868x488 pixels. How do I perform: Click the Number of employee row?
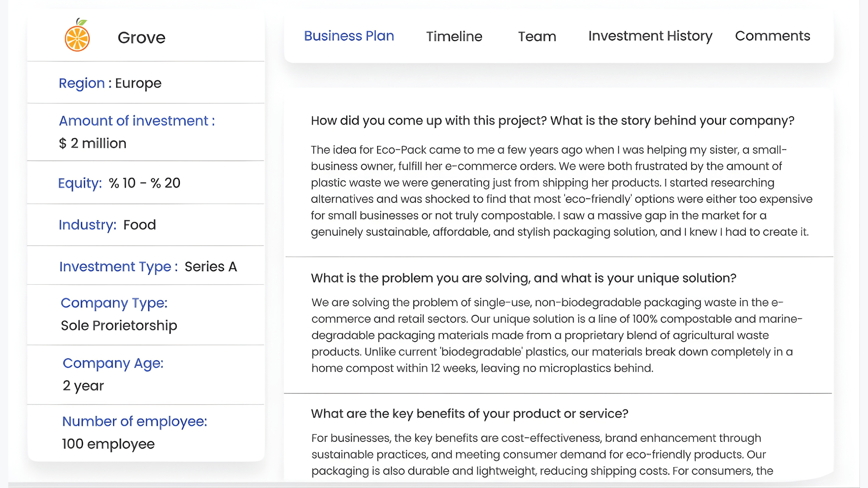(x=134, y=421)
